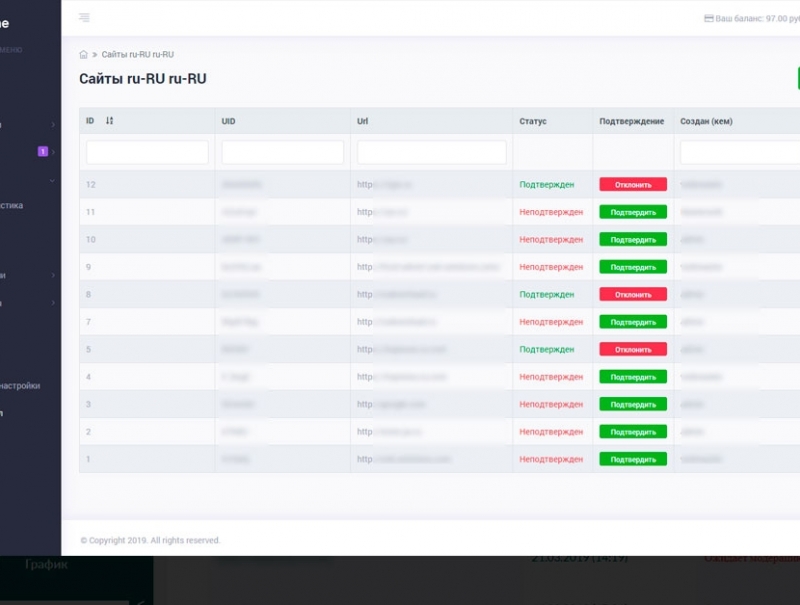Click Отклонить for site ID 12
The height and width of the screenshot is (605, 800).
click(633, 185)
